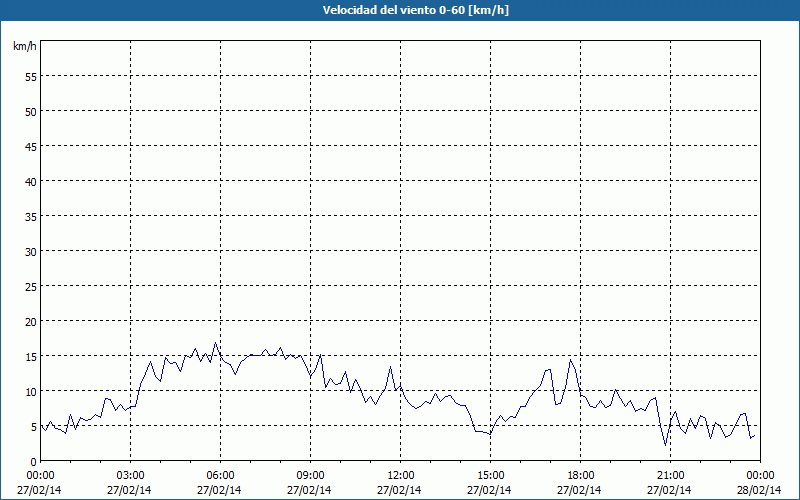Select the y-axis tick label '10'
This screenshot has height=500, width=800.
(31, 391)
